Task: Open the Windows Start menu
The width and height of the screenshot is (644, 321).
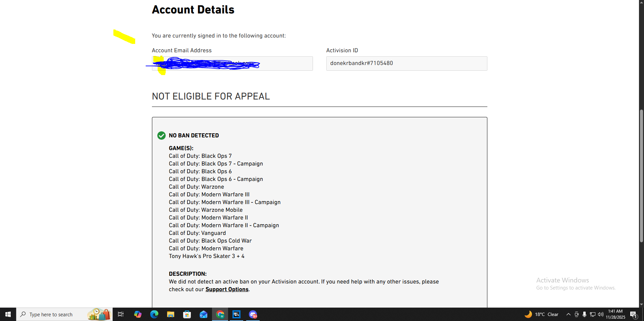Action: pos(8,314)
